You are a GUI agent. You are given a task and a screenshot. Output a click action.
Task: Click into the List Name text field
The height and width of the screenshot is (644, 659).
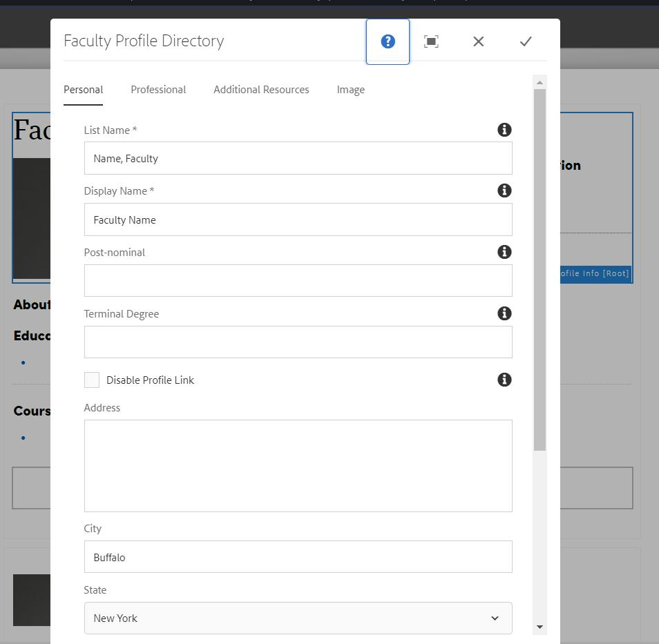(298, 158)
